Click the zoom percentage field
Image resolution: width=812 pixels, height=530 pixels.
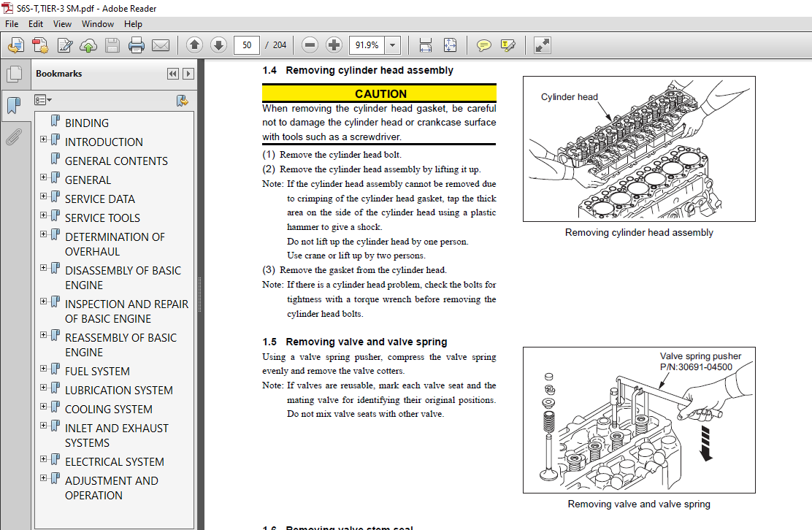coord(368,45)
